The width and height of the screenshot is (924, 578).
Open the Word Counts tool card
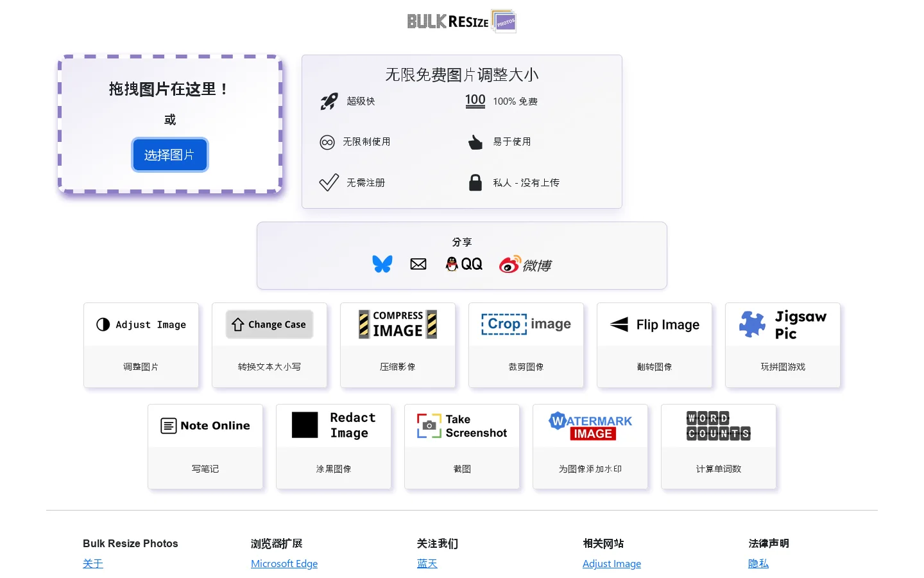[x=719, y=446]
